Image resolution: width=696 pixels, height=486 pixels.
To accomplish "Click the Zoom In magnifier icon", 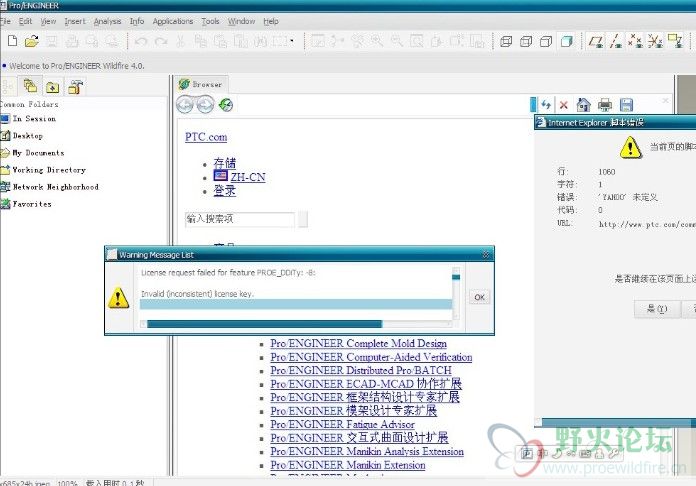I will pyautogui.click(x=377, y=42).
